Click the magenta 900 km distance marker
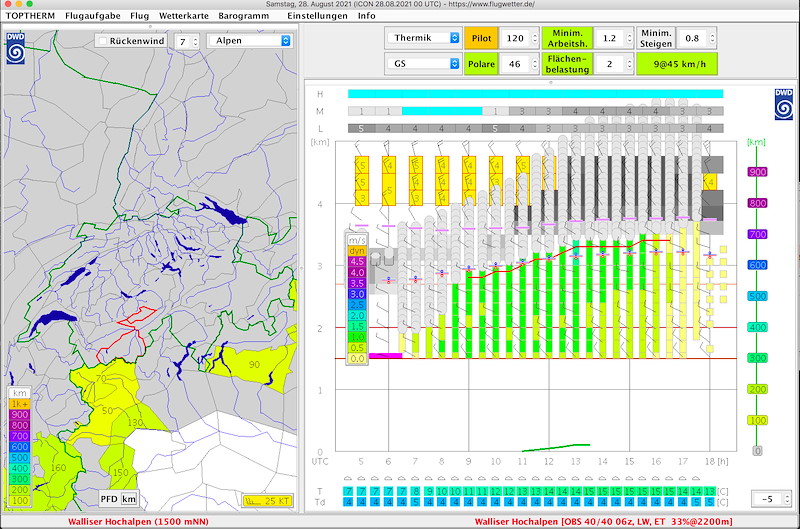800x529 pixels. tap(758, 172)
